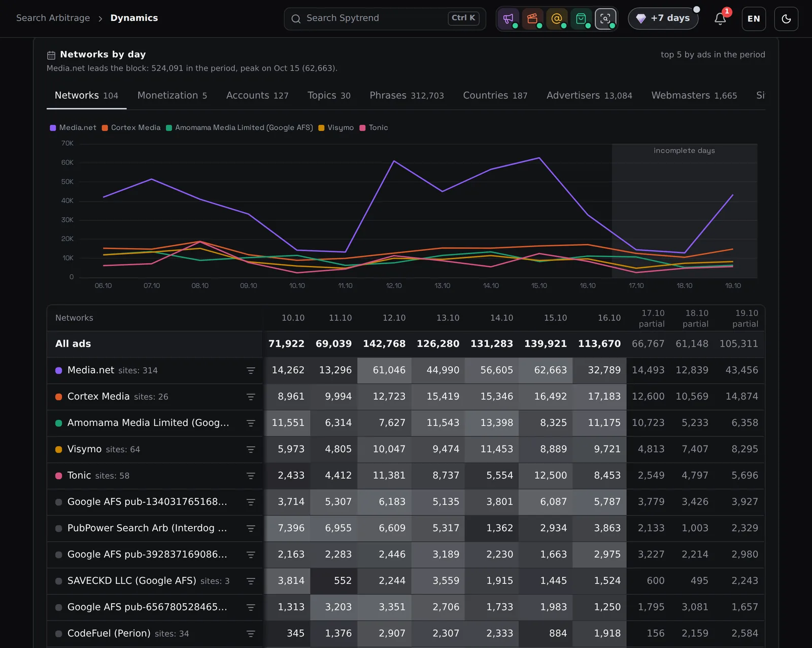Click the +7 days premium button
The width and height of the screenshot is (812, 648).
click(663, 18)
